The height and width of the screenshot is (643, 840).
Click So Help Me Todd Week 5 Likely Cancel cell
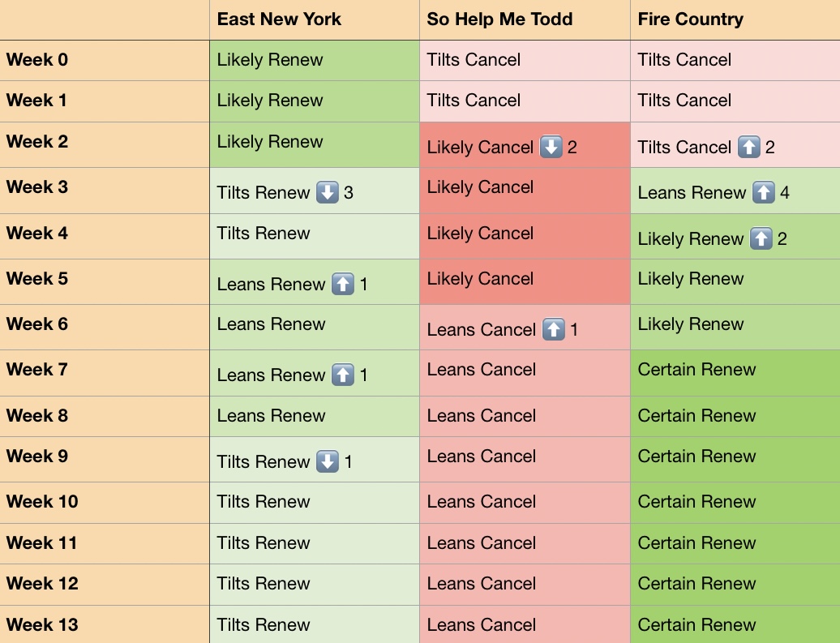[525, 282]
